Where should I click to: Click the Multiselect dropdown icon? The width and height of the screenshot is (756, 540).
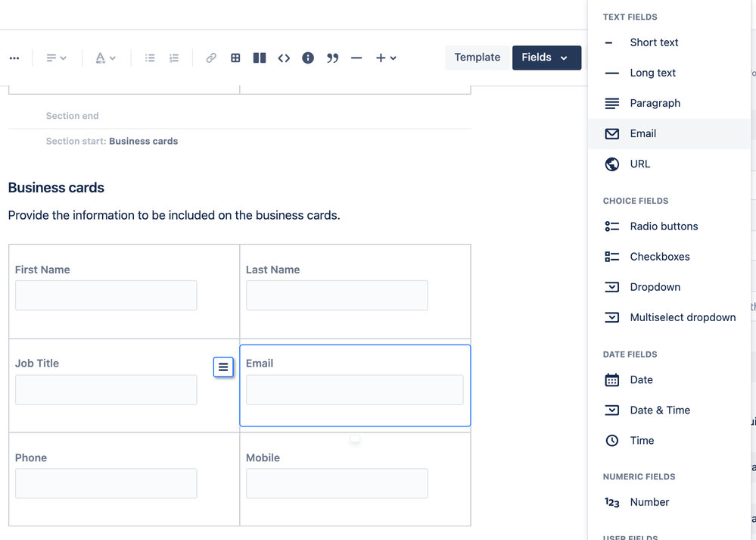[612, 317]
